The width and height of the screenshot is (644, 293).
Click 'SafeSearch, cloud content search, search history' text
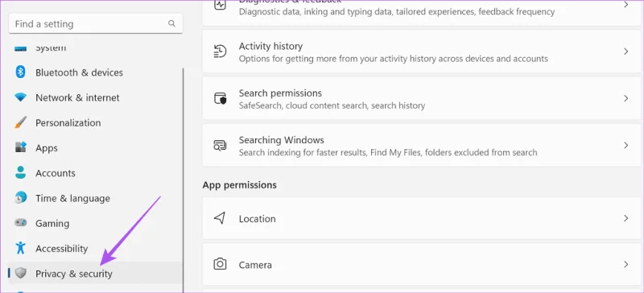pyautogui.click(x=332, y=105)
